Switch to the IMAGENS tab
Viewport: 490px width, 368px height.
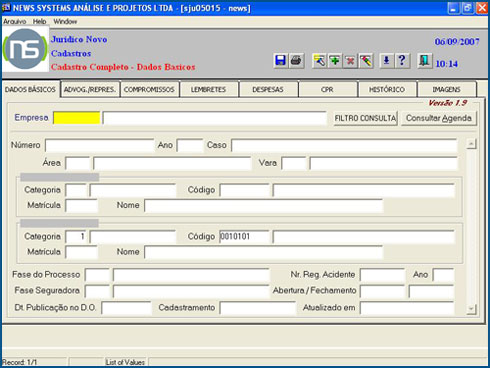(x=446, y=89)
